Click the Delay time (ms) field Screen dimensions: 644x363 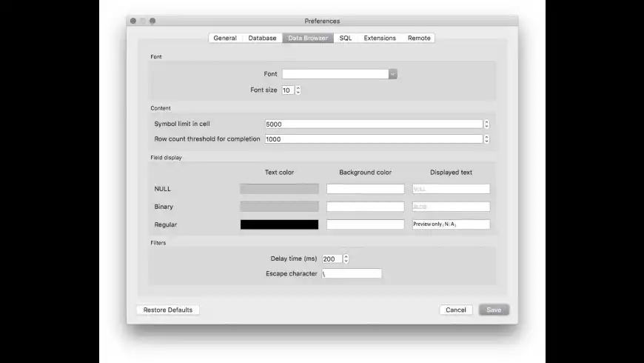pyautogui.click(x=332, y=259)
